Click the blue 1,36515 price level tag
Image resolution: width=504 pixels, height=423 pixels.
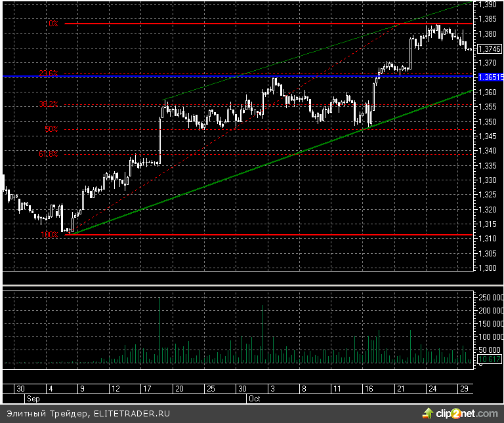coord(488,77)
